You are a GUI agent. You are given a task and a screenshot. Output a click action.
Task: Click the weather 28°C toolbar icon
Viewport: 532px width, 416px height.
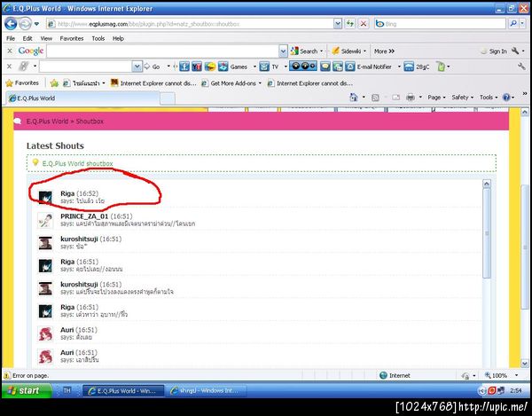pos(417,67)
